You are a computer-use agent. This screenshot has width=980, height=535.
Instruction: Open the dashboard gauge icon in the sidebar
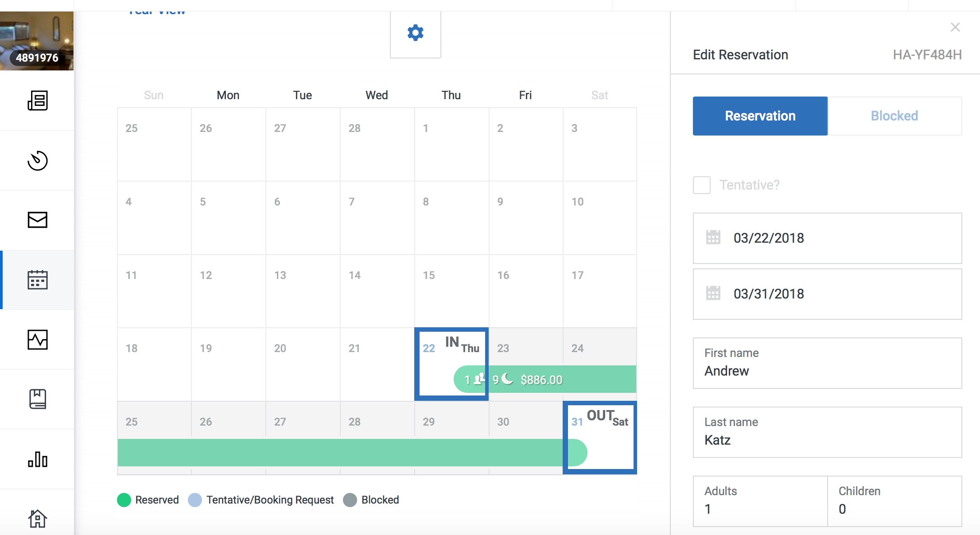click(38, 160)
